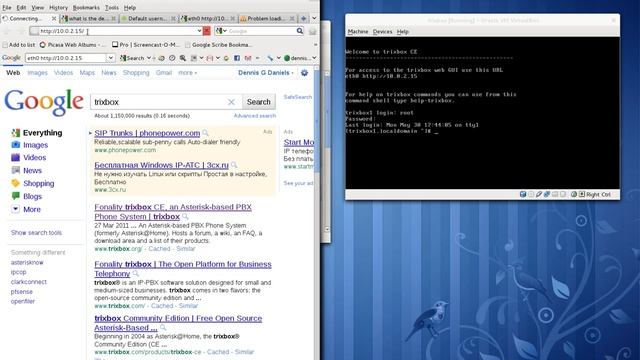Click the magnifier highlight icon in Google Toolbar
The height and width of the screenshot is (360, 640).
182,58
